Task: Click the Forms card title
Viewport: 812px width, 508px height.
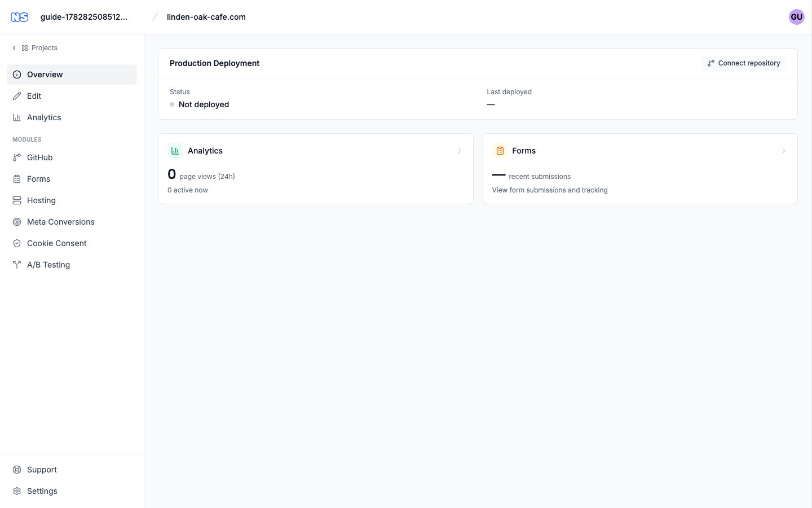Action: 524,151
